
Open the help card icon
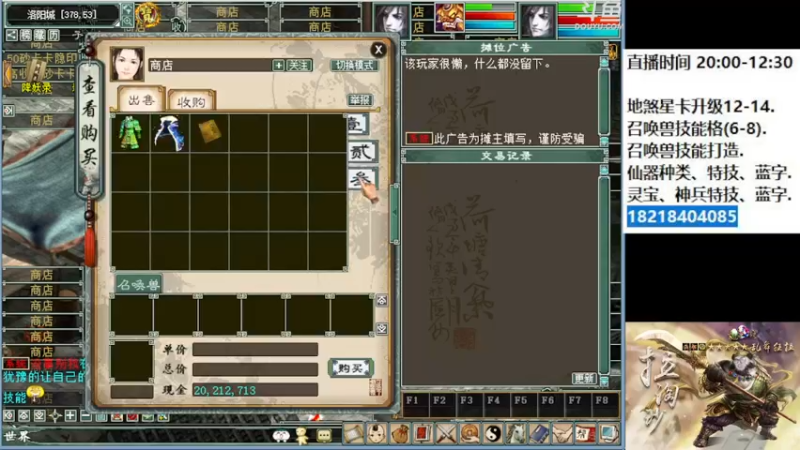[585, 434]
